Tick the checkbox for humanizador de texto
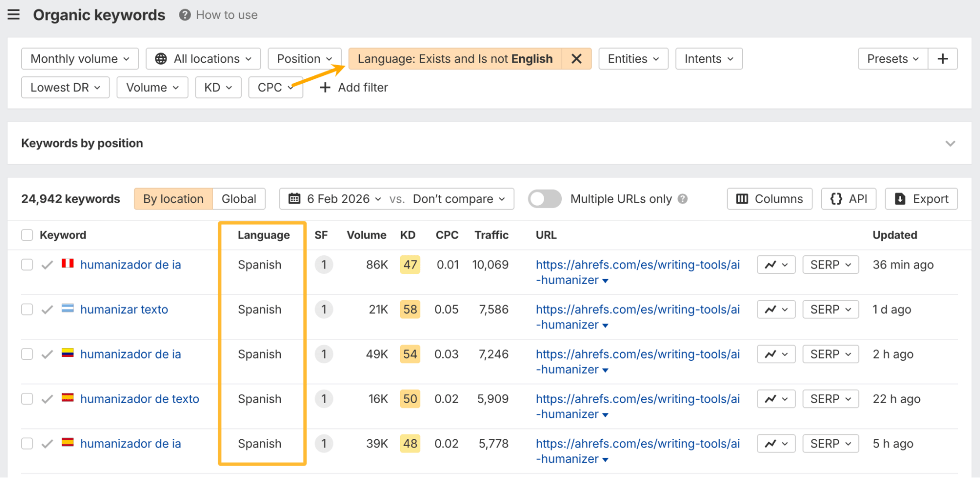Image resolution: width=980 pixels, height=478 pixels. pos(27,399)
